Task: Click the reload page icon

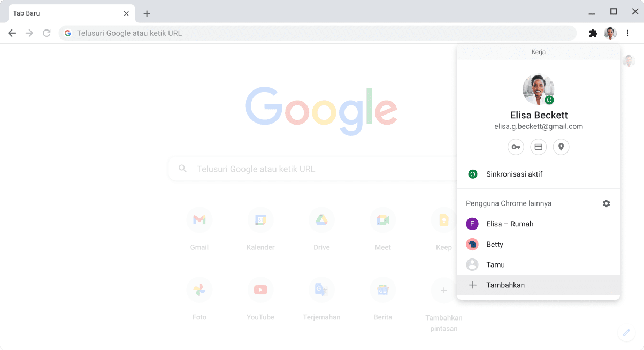Action: pos(47,33)
